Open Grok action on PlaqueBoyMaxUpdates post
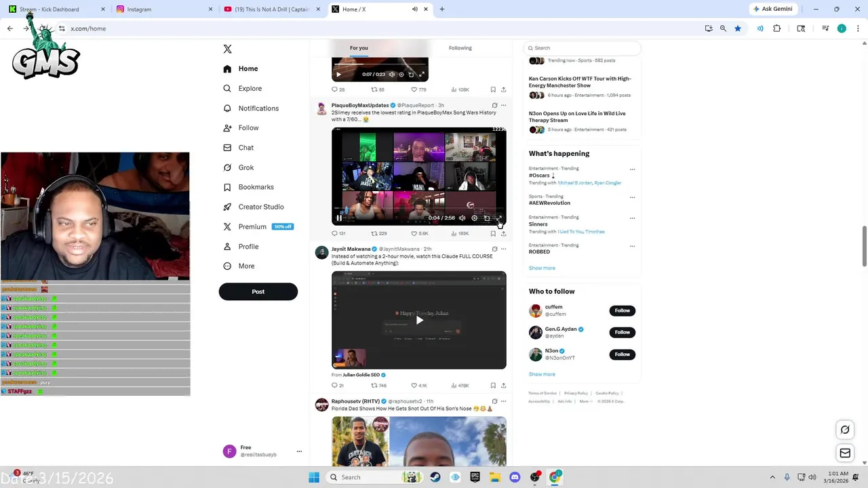868x488 pixels. (x=494, y=106)
